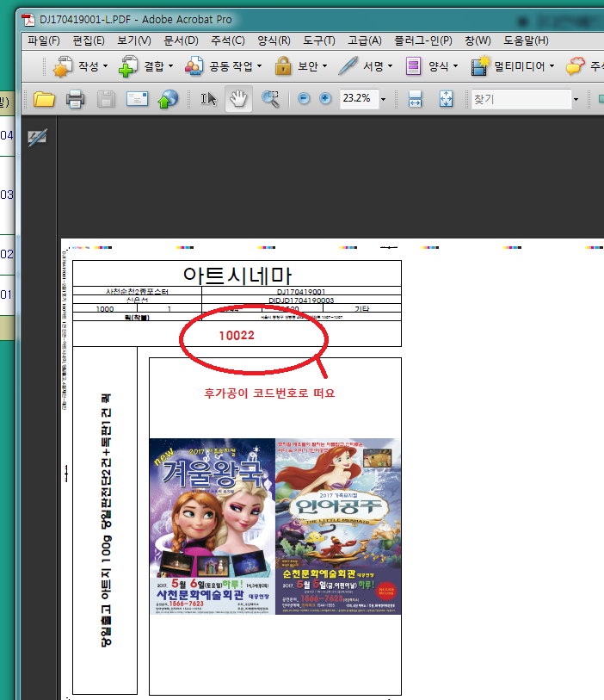The image size is (604, 700).
Task: Click the Fit Page icon
Action: 446,99
